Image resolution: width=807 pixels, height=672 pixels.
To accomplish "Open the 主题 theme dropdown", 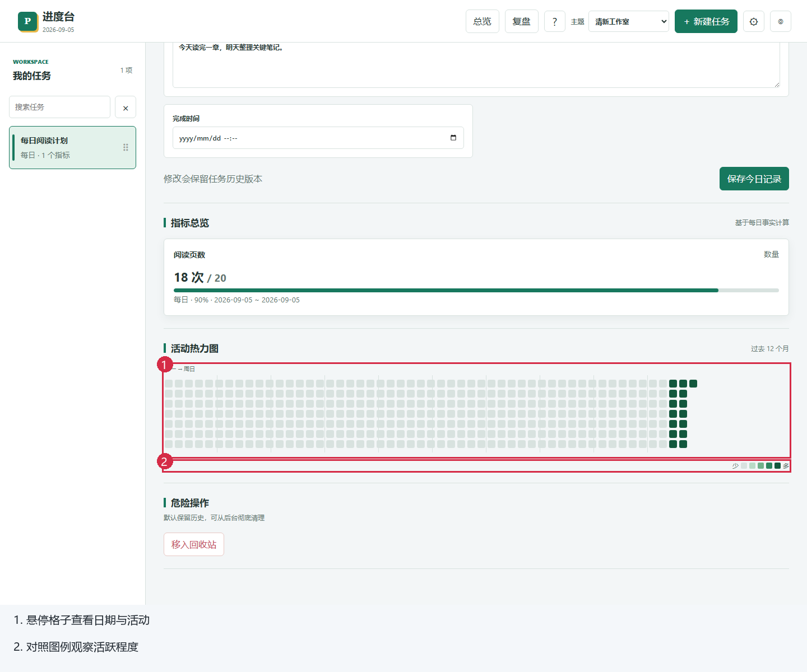I will [x=629, y=21].
